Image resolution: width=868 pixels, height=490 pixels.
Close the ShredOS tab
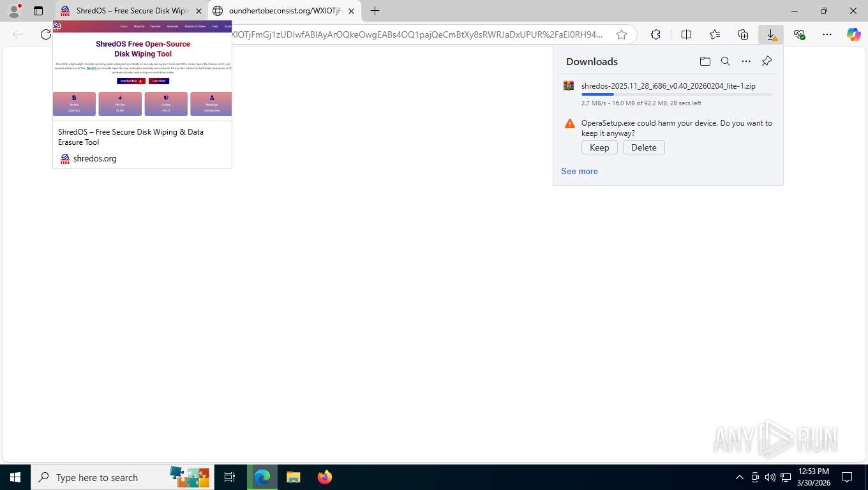pyautogui.click(x=198, y=11)
